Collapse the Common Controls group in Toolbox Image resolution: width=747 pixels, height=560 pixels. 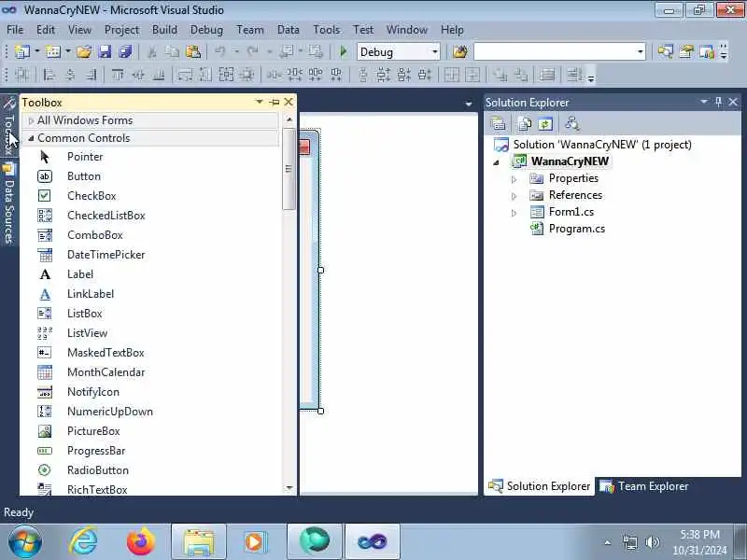[31, 138]
